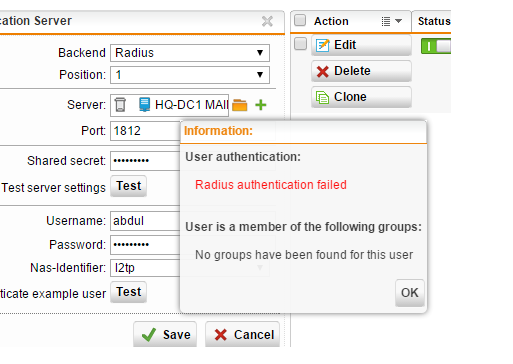513x364 pixels.
Task: Open the server folder browse icon
Action: click(239, 105)
